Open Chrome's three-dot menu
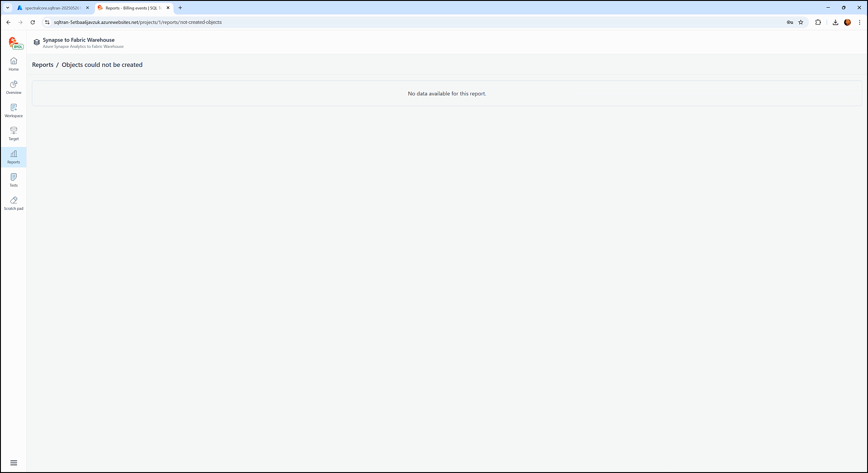This screenshot has width=868, height=473. click(859, 22)
